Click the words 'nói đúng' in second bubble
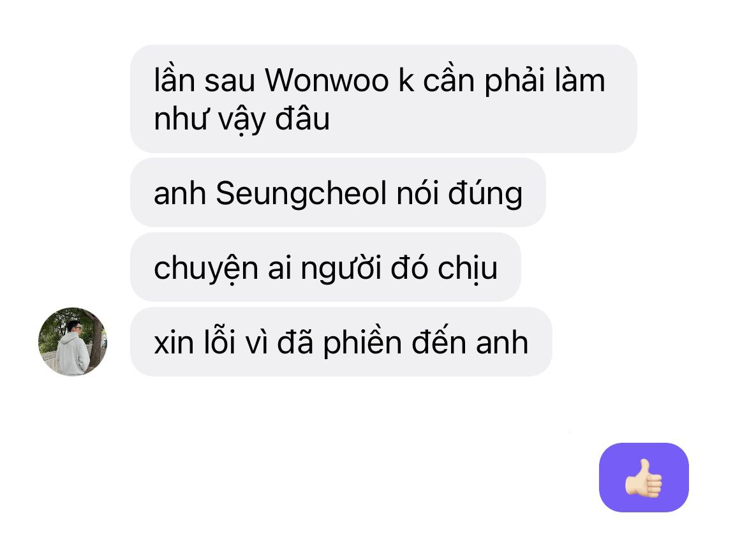 pos(459,194)
